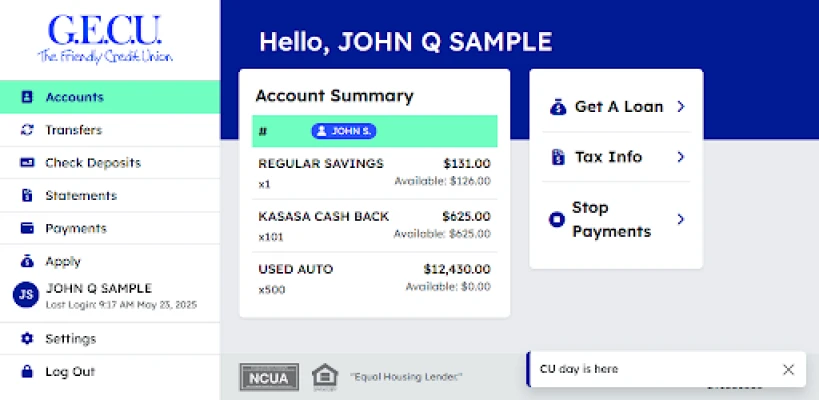Select the JOHN S. account holder badge
The image size is (819, 400).
click(343, 131)
